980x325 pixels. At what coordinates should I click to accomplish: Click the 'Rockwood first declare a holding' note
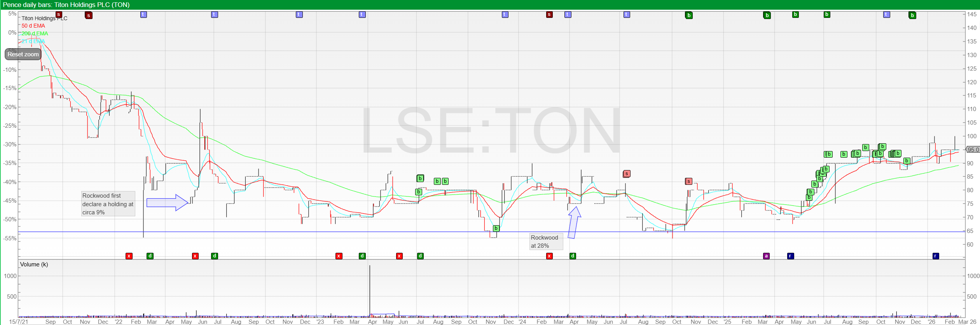pos(108,204)
